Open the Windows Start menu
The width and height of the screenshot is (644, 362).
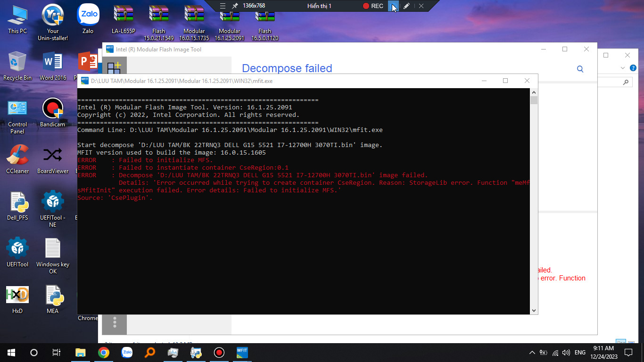click(11, 352)
